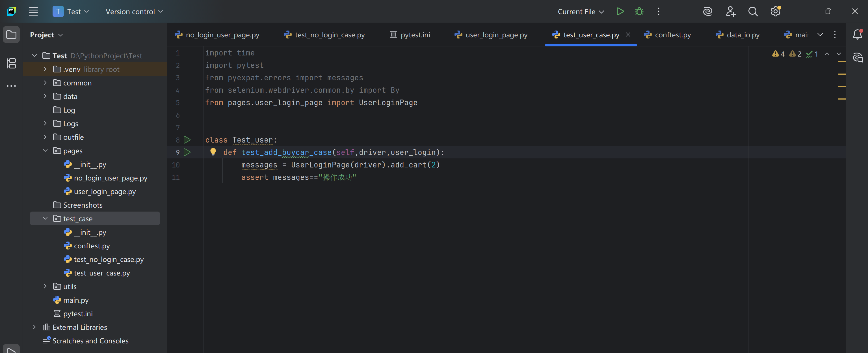Expand the .venv folder
Screen dimensions: 868x353
pyautogui.click(x=45, y=69)
